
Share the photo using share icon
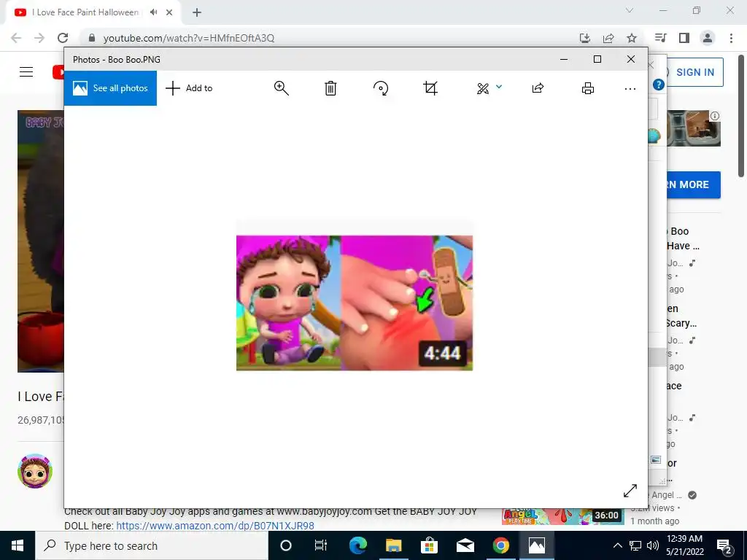tap(538, 88)
